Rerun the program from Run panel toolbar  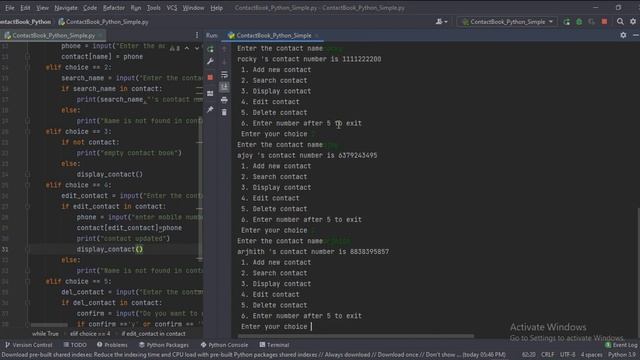coord(210,49)
